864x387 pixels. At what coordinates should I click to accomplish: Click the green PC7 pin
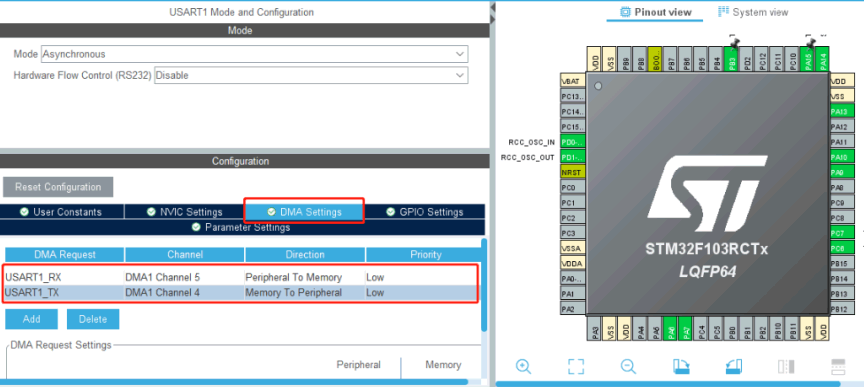pyautogui.click(x=842, y=233)
